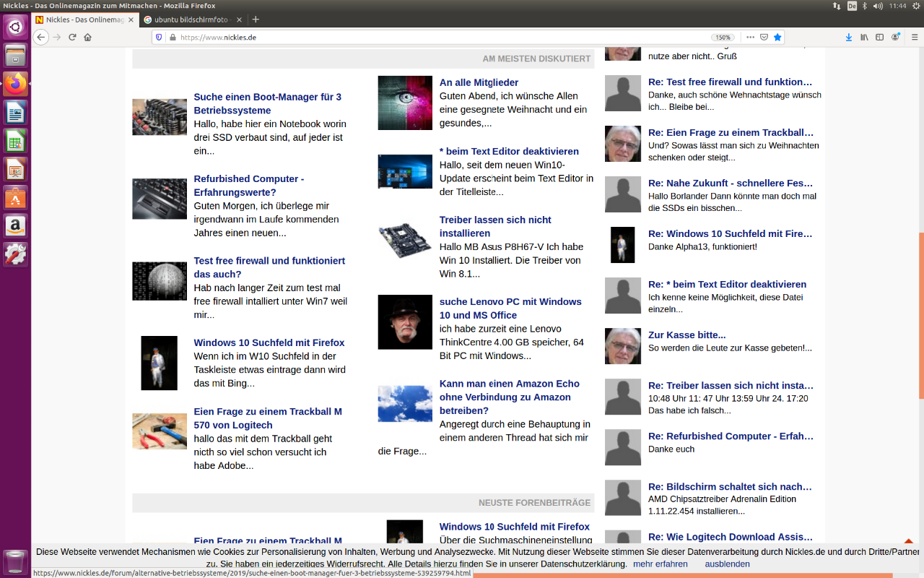Viewport: 924px width, 578px height.
Task: Select the Nickles Onlinemagazin tab
Action: tap(84, 20)
